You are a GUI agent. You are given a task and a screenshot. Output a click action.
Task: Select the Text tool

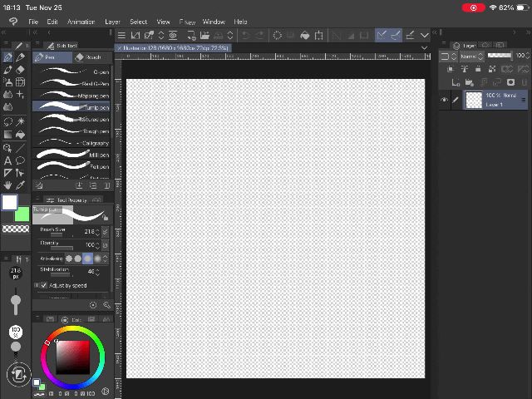click(x=7, y=160)
